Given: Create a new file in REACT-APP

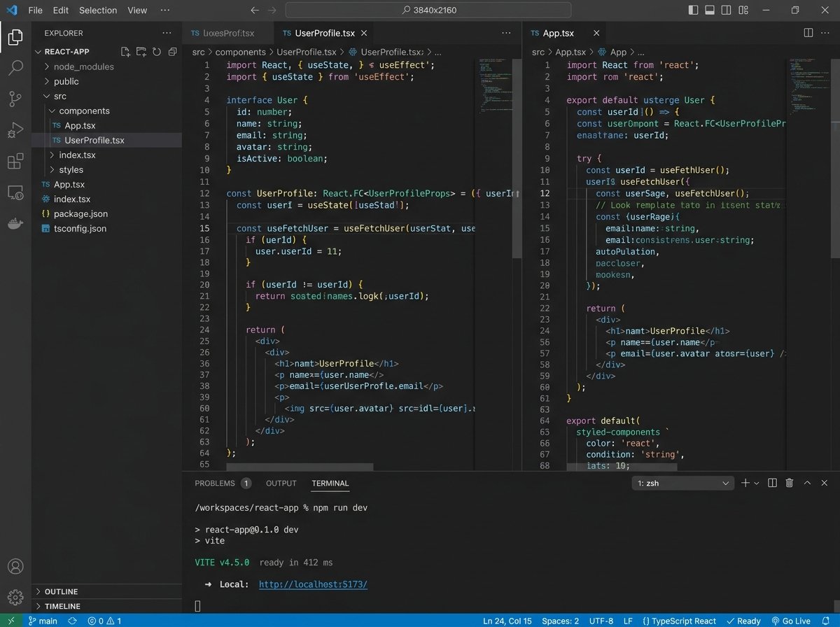Looking at the screenshot, I should [125, 52].
